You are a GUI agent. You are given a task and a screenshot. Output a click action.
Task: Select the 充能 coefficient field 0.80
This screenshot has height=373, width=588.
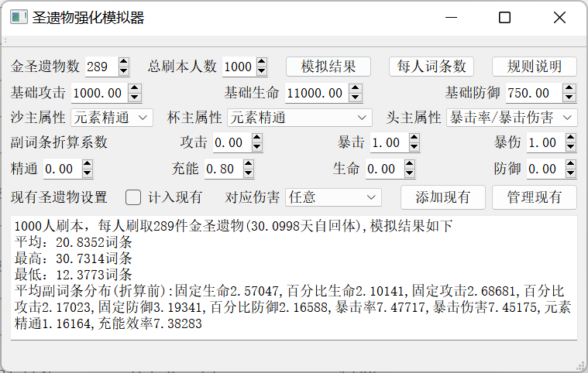[223, 169]
